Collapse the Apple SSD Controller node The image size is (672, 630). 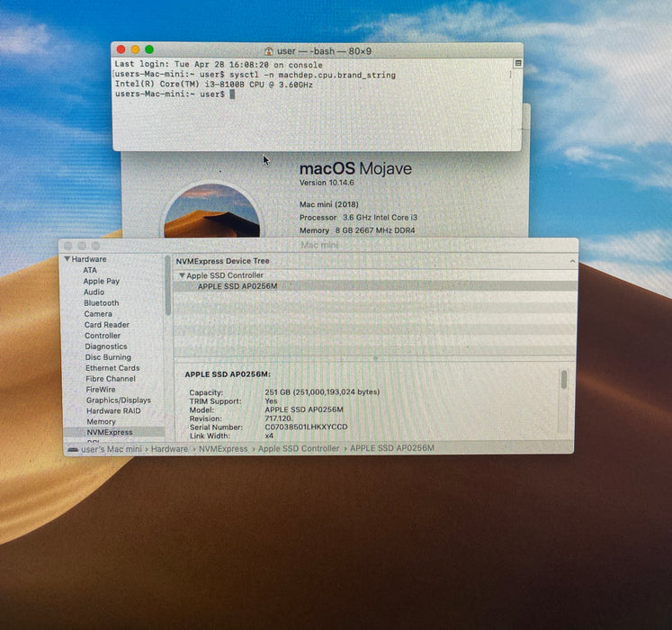182,275
